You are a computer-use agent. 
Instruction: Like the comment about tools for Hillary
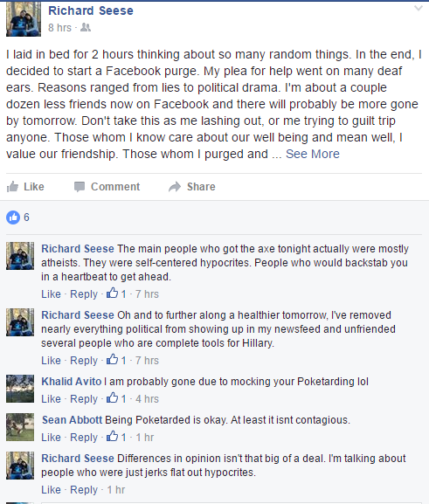51,361
